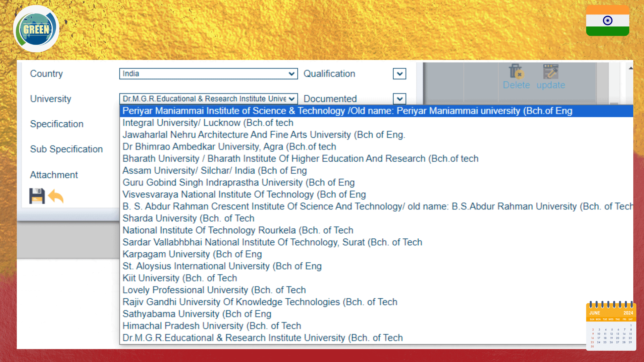Click the Delete trash icon
Viewport: 644px width, 362px height.
coord(516,71)
